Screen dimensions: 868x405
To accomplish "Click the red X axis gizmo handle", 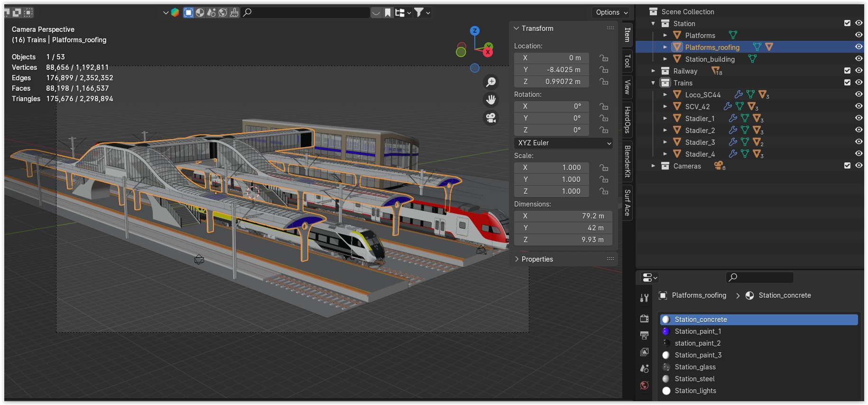I will [488, 52].
